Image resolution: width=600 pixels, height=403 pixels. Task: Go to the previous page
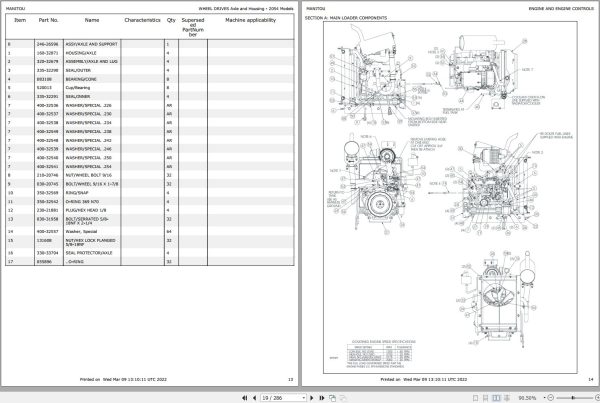(x=254, y=398)
